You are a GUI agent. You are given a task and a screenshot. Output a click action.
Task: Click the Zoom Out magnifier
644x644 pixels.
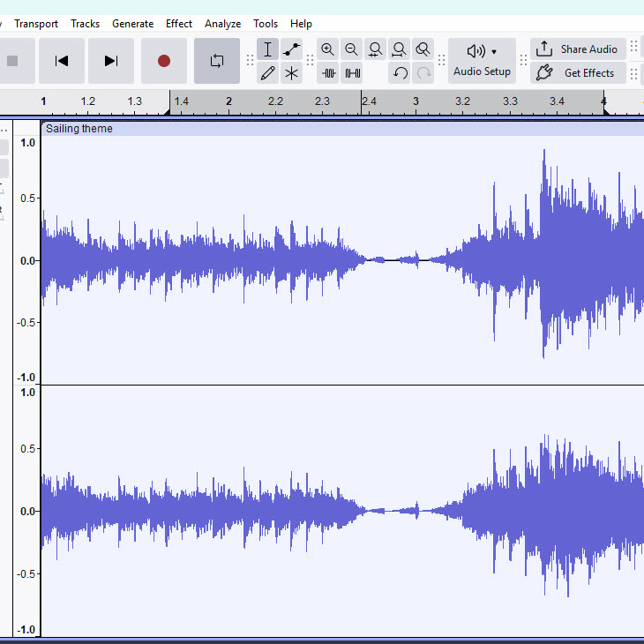(x=352, y=49)
